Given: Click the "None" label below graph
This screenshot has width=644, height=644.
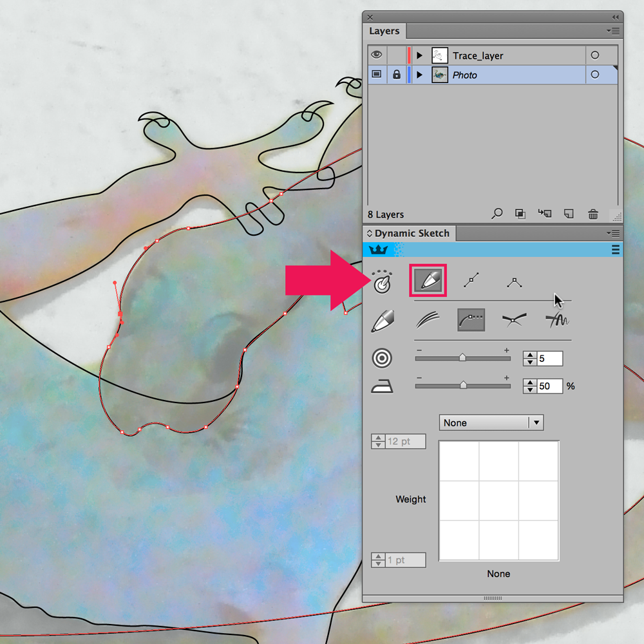Looking at the screenshot, I should click(498, 574).
